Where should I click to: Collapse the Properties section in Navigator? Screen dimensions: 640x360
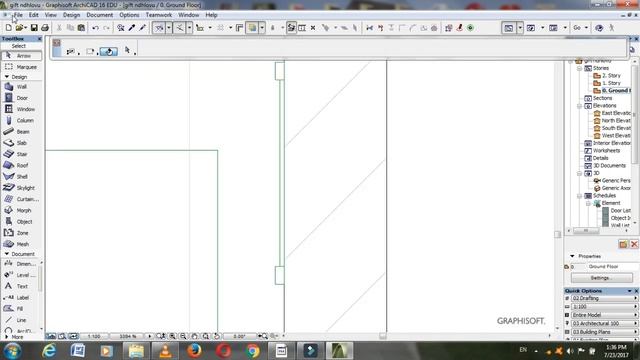pyautogui.click(x=572, y=256)
